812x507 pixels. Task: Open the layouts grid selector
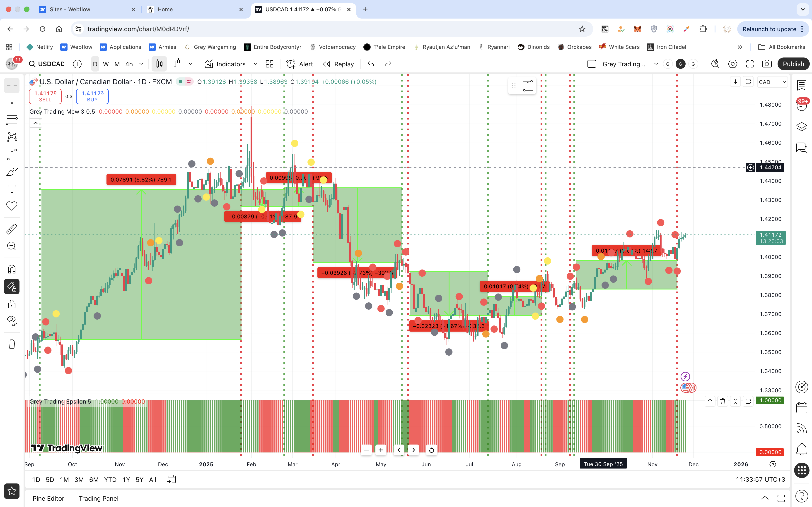pos(269,64)
